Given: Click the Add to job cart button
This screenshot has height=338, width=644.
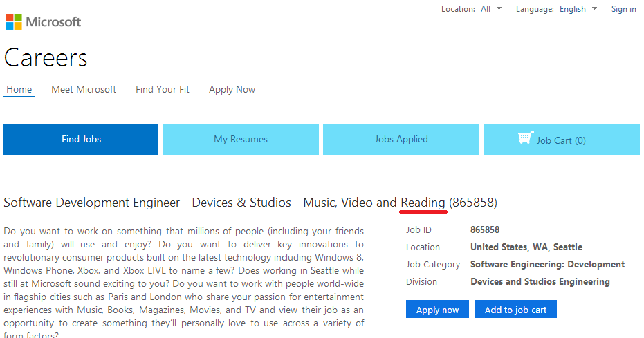Looking at the screenshot, I should pyautogui.click(x=515, y=309).
